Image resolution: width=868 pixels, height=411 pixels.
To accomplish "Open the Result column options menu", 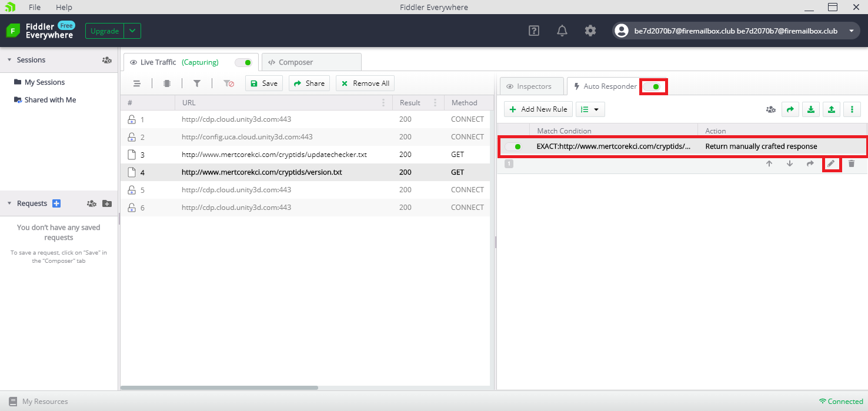I will click(x=435, y=103).
